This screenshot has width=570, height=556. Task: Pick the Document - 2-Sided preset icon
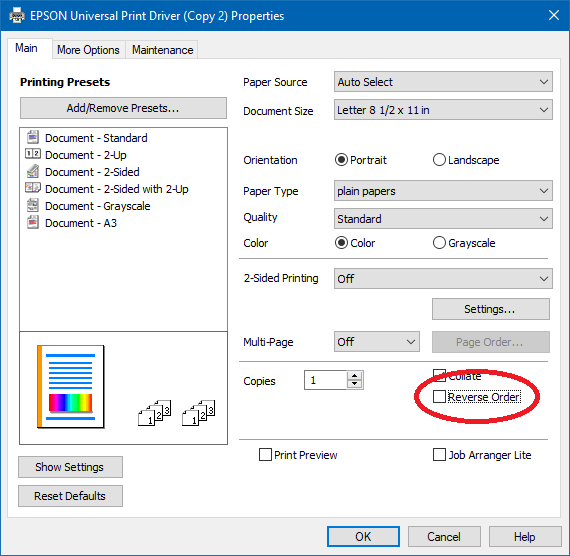(33, 171)
